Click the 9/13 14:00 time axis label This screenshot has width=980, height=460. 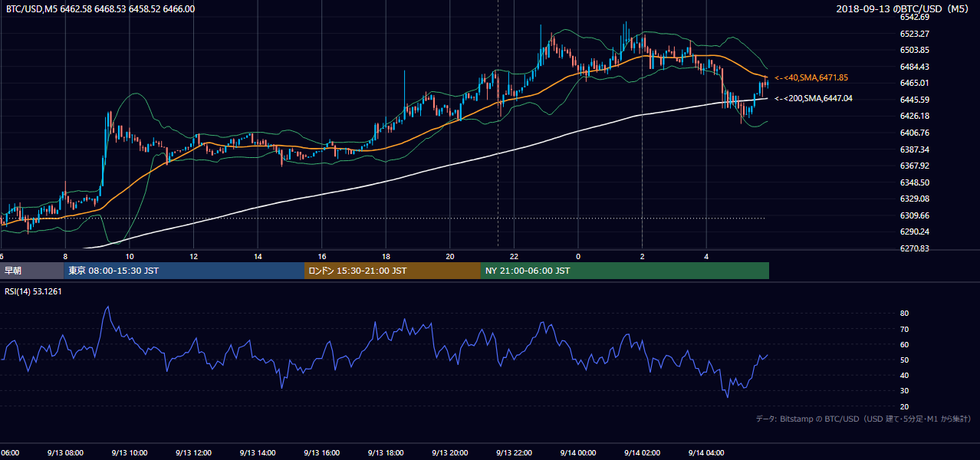tap(258, 452)
